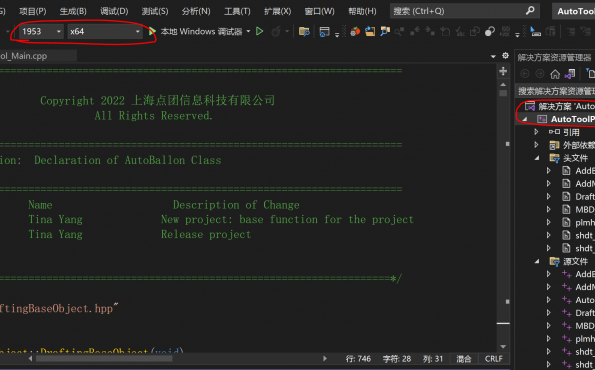Image resolution: width=595 pixels, height=370 pixels.
Task: Click Home icon in Solution Explorer toolbar
Action: tap(555, 74)
